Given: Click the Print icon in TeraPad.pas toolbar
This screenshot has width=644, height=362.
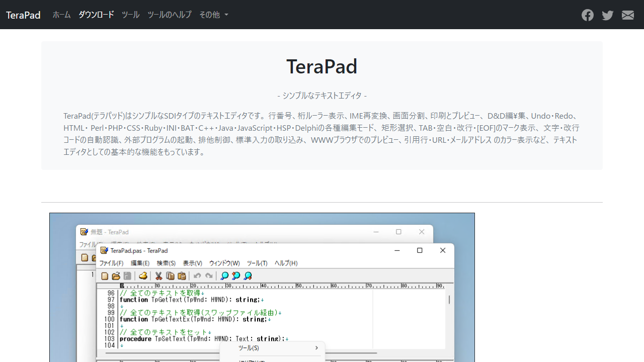Looking at the screenshot, I should 143,276.
